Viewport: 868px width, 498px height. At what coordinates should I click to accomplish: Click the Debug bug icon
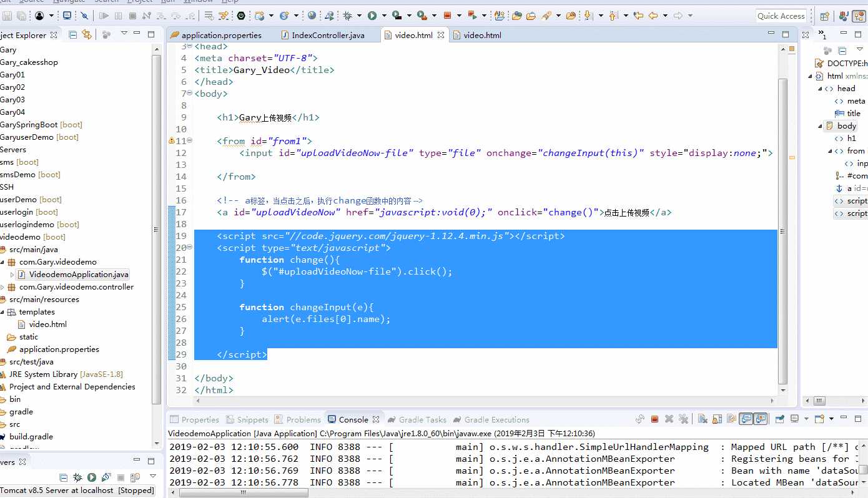pyautogui.click(x=348, y=16)
